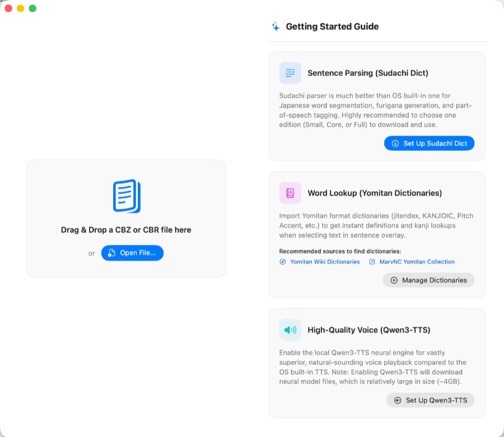Image resolution: width=504 pixels, height=437 pixels.
Task: Click the "Getting Started Guide" heading
Action: click(x=332, y=26)
